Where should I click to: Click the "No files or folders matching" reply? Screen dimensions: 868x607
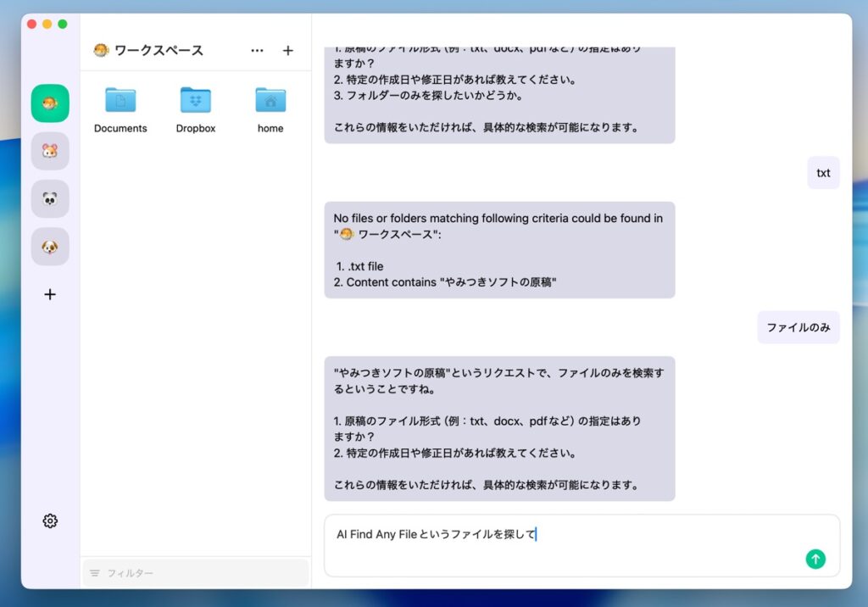[499, 250]
